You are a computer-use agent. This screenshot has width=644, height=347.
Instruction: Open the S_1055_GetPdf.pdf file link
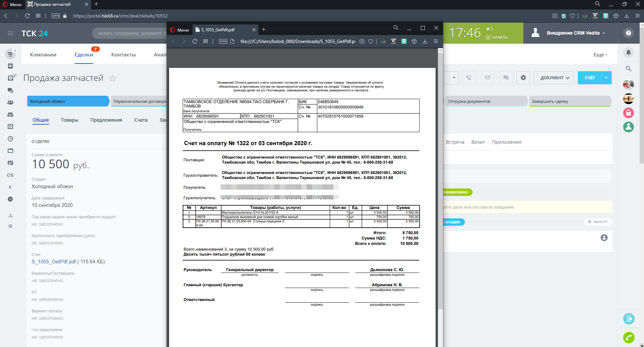[x=54, y=262]
